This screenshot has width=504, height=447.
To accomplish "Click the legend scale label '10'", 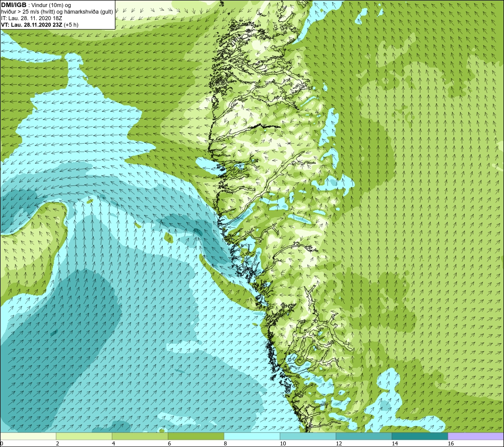I will pyautogui.click(x=283, y=443).
